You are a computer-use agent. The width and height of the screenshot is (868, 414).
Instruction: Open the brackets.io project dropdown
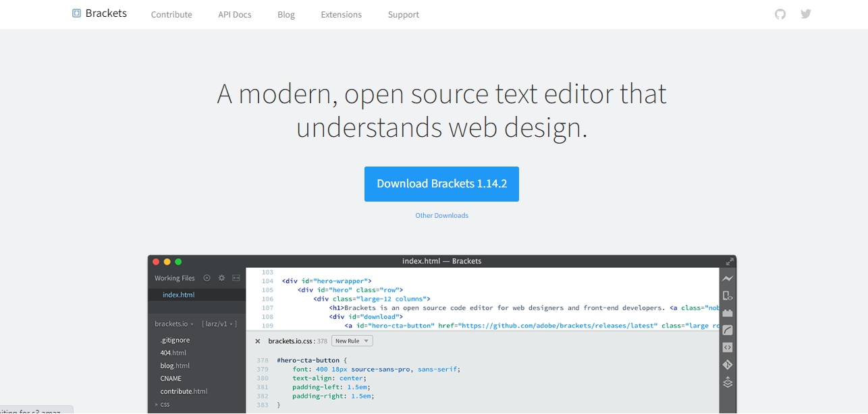pos(174,324)
